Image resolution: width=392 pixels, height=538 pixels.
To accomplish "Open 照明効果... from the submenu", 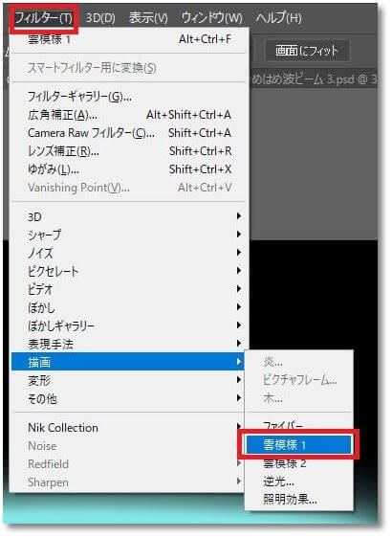I will pyautogui.click(x=298, y=499).
